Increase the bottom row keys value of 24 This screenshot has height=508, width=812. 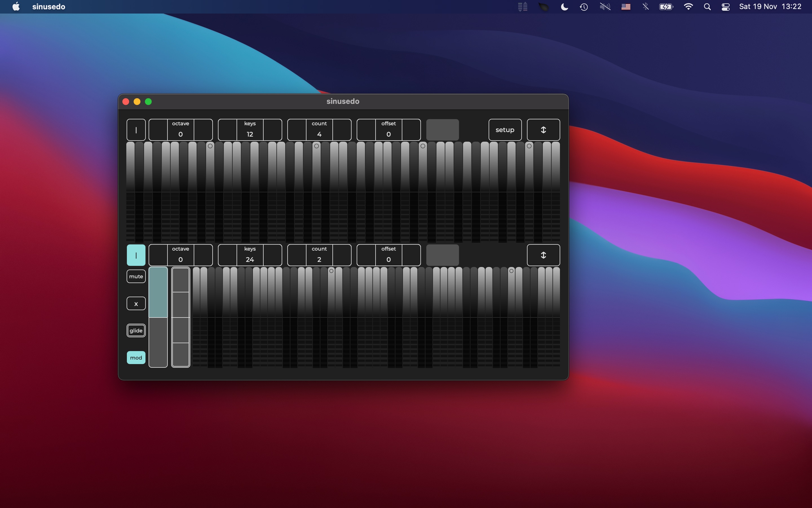pyautogui.click(x=272, y=255)
